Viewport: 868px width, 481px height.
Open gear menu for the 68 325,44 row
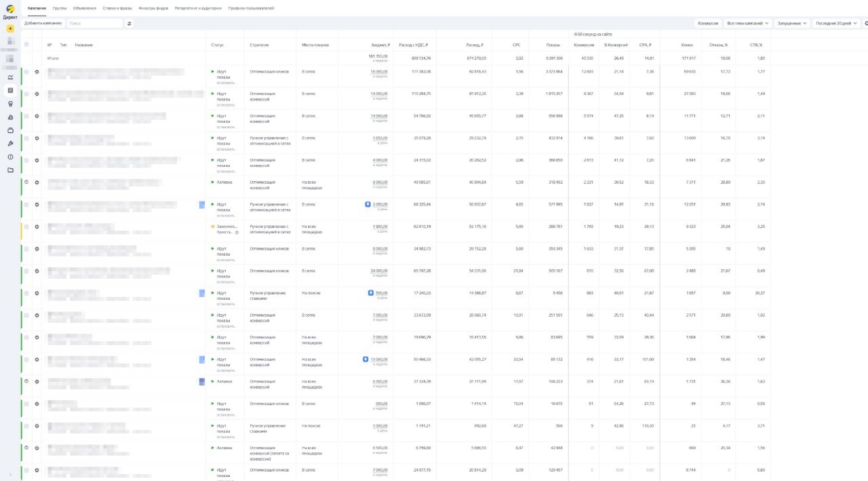click(x=37, y=204)
